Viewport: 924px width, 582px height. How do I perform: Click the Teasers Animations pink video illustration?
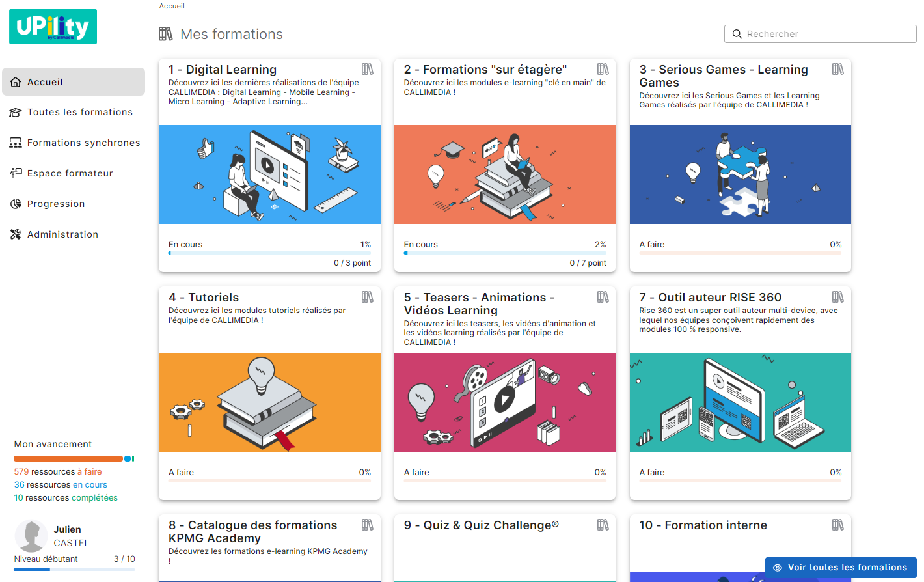tap(505, 402)
